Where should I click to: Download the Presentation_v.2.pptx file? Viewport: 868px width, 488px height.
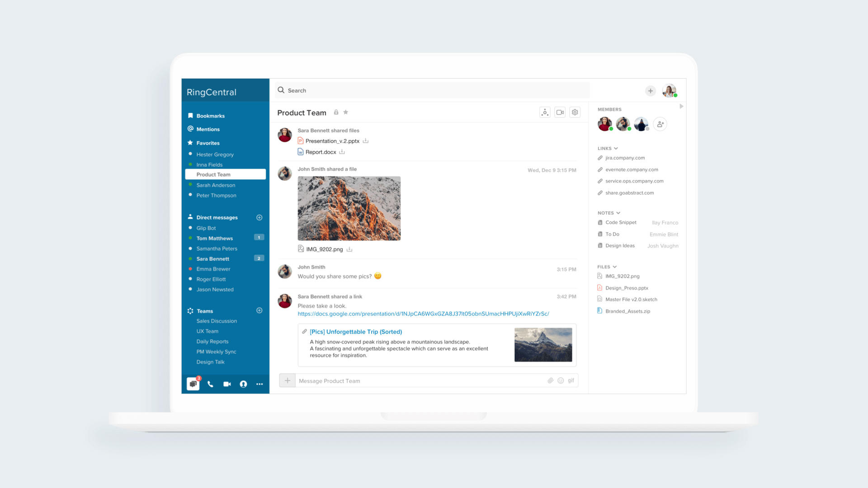(365, 141)
